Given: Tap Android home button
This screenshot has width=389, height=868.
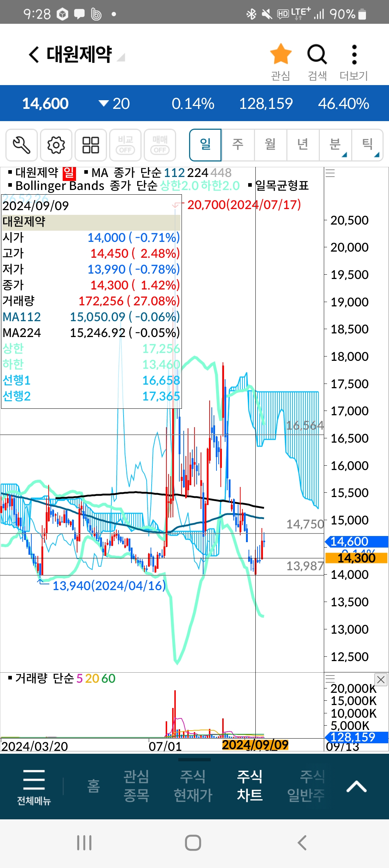Looking at the screenshot, I should point(193,843).
